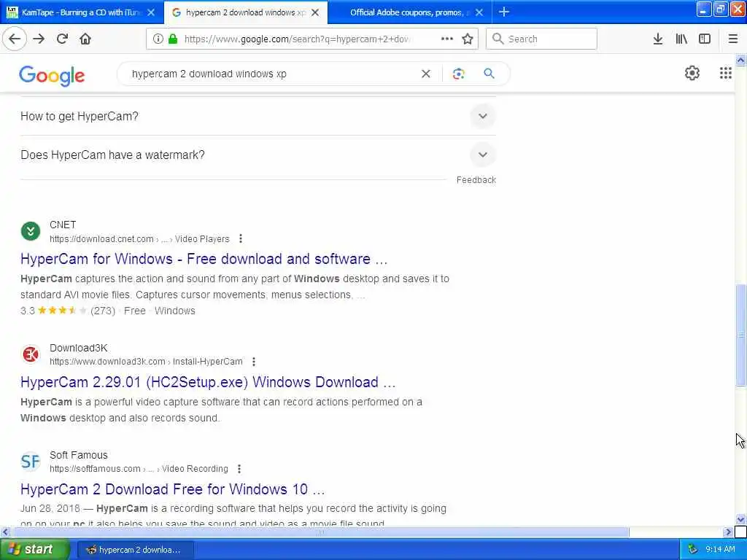The height and width of the screenshot is (560, 747).
Task: Clear the Google search box with X
Action: pos(425,74)
